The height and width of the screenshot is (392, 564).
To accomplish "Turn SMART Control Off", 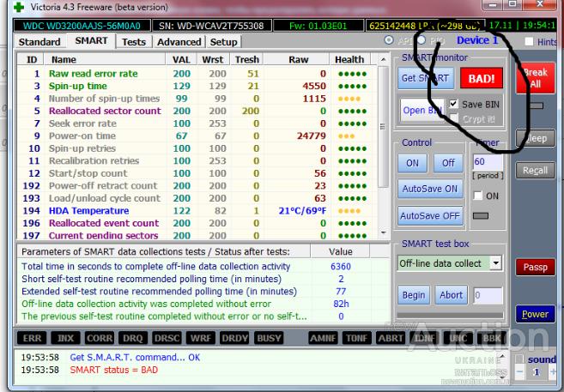I will pos(448,163).
